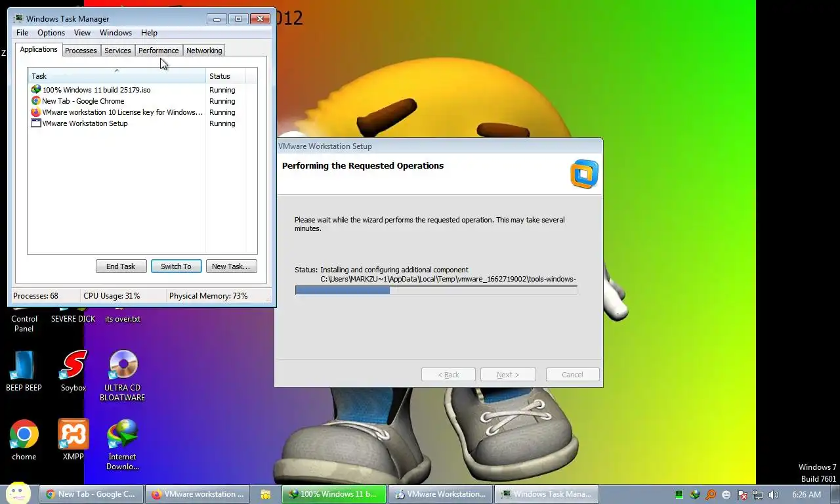Click the Task Manager title bar icon
840x504 pixels.
[x=18, y=19]
